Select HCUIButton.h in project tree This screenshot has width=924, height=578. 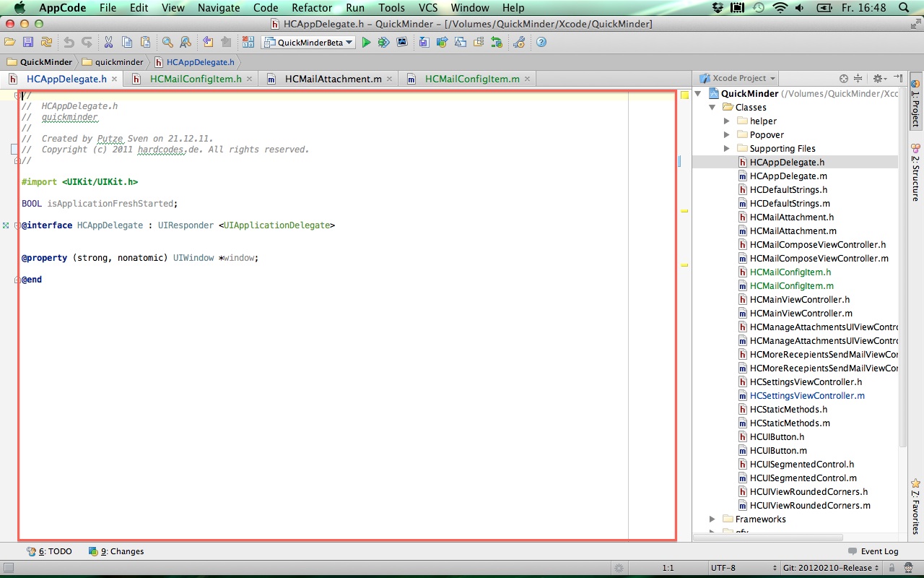(776, 437)
